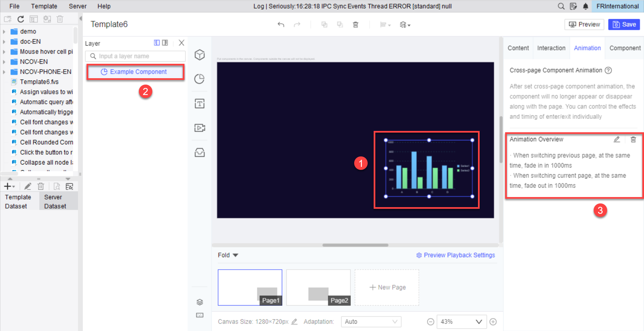
Task: Switch to the Content tab
Action: (518, 48)
